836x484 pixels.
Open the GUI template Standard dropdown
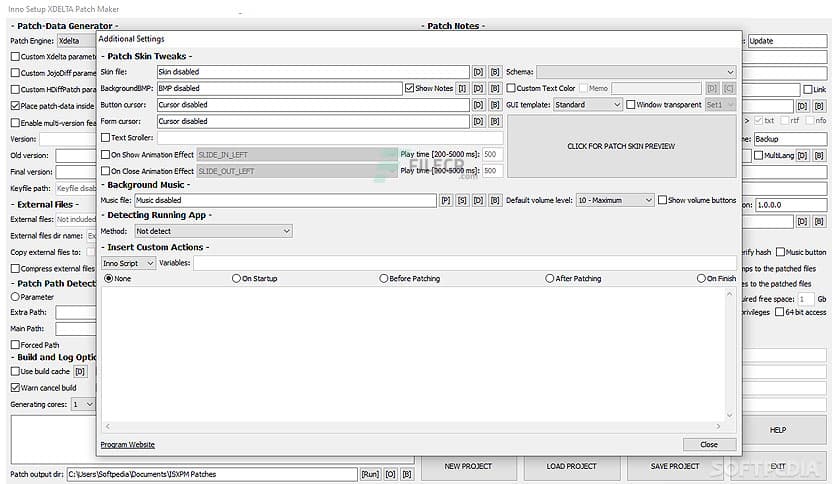click(588, 105)
